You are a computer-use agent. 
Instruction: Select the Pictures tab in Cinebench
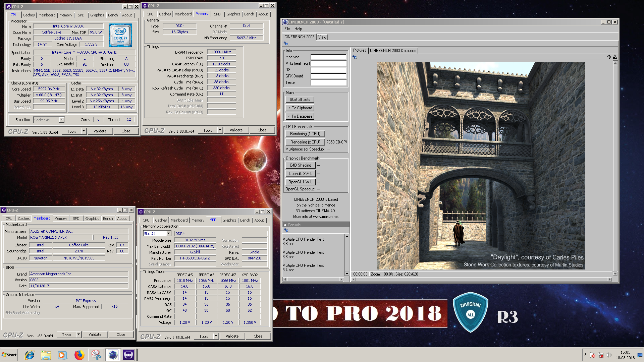tap(360, 50)
